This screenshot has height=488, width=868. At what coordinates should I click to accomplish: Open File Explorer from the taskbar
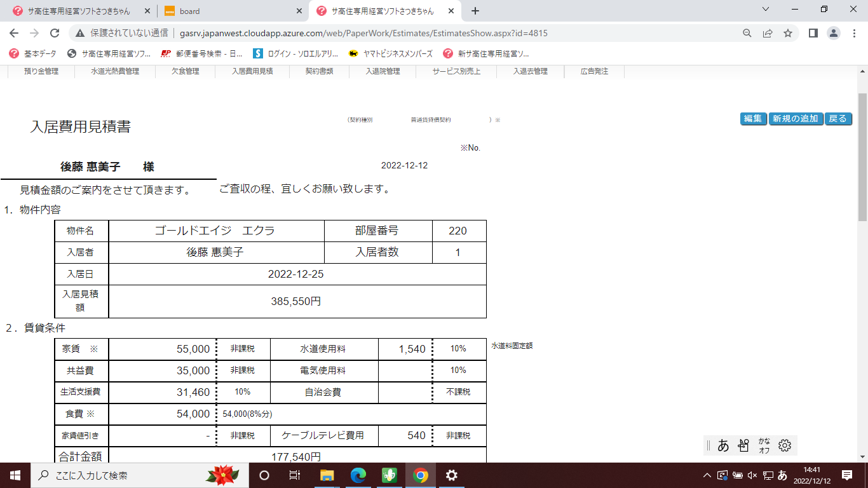pyautogui.click(x=327, y=475)
